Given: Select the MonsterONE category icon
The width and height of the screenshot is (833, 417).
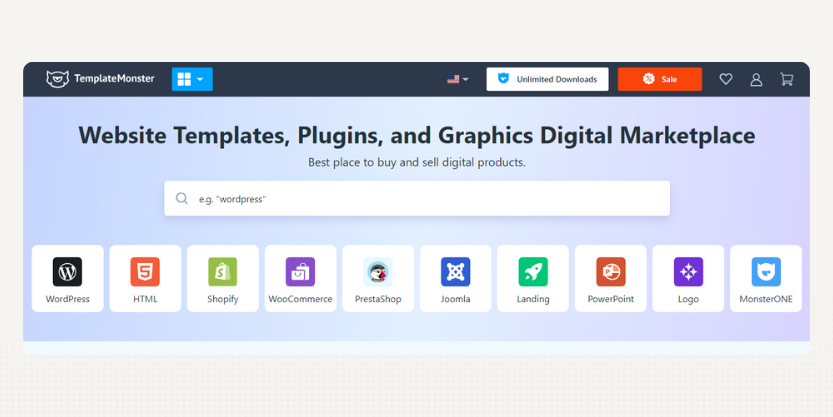Looking at the screenshot, I should [x=766, y=271].
